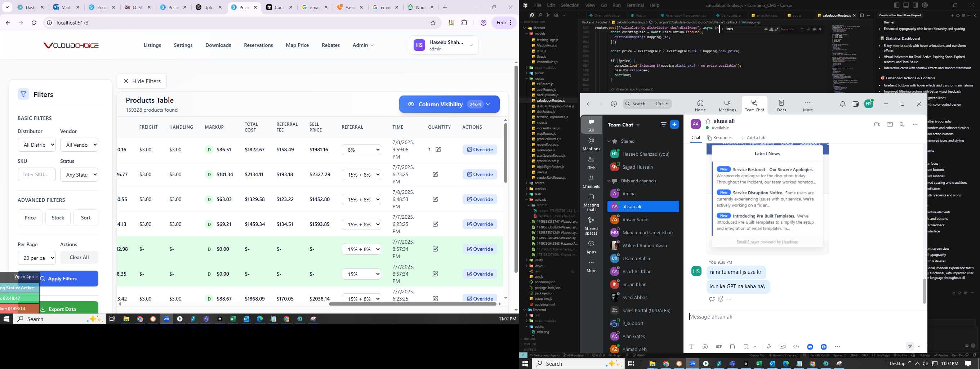This screenshot has height=369, width=980.
Task: Open Zoom Team Chat filter icon
Action: (x=663, y=124)
